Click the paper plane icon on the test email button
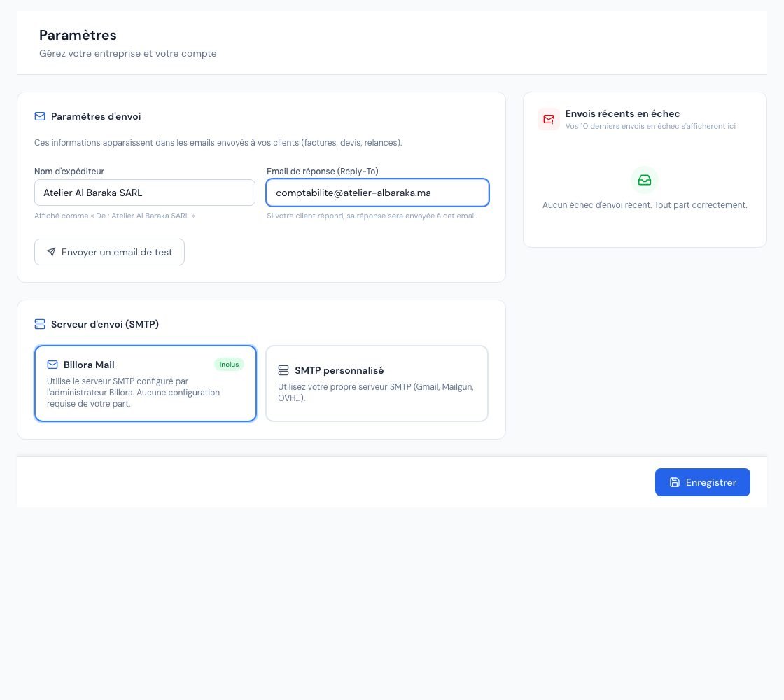 click(51, 252)
